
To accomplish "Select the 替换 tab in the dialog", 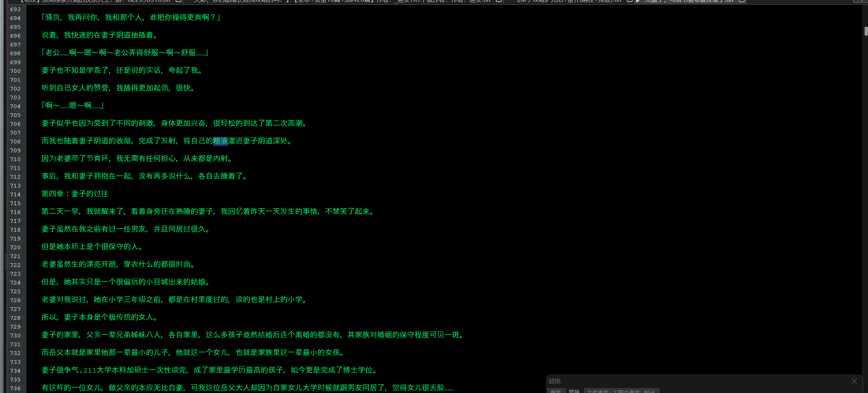I will coord(574,391).
